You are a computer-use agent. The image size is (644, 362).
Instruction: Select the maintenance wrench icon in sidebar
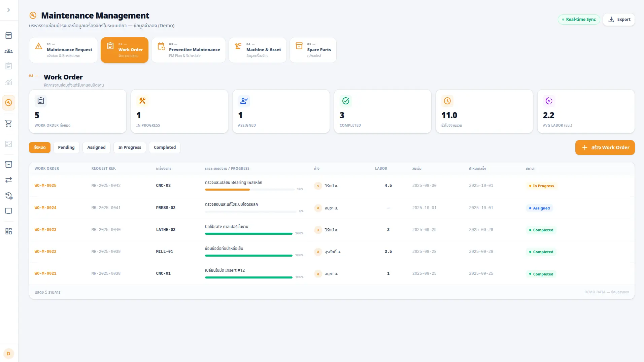(9, 103)
